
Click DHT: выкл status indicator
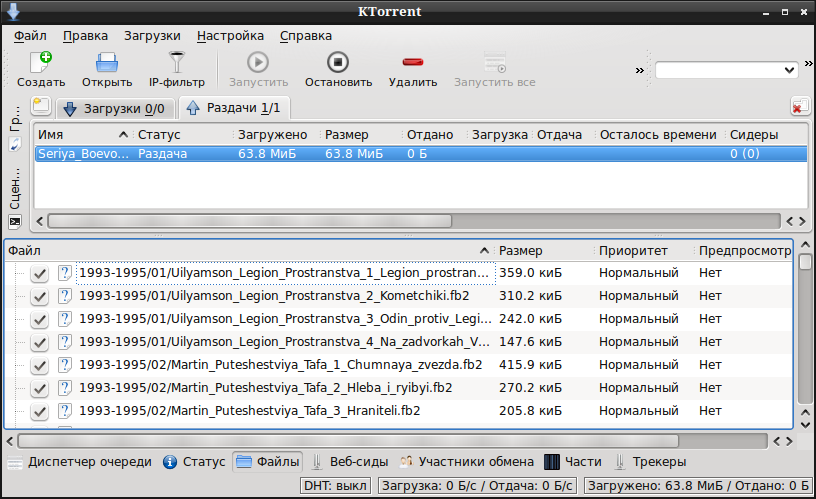tap(336, 486)
